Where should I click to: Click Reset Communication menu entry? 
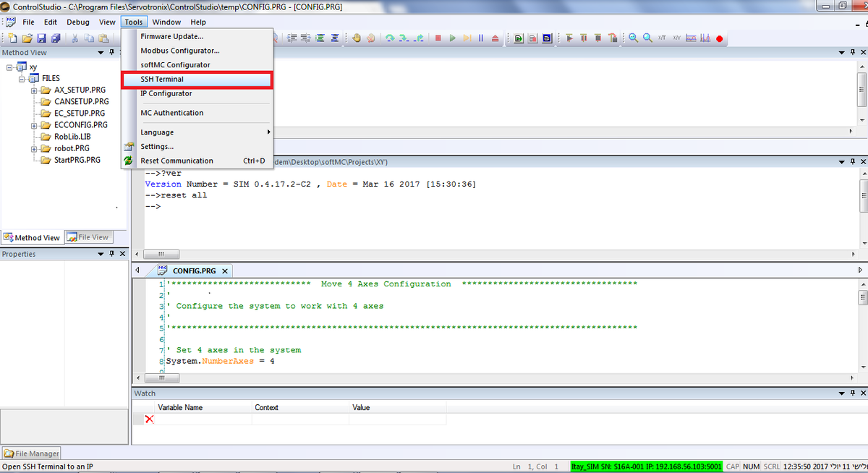point(176,161)
